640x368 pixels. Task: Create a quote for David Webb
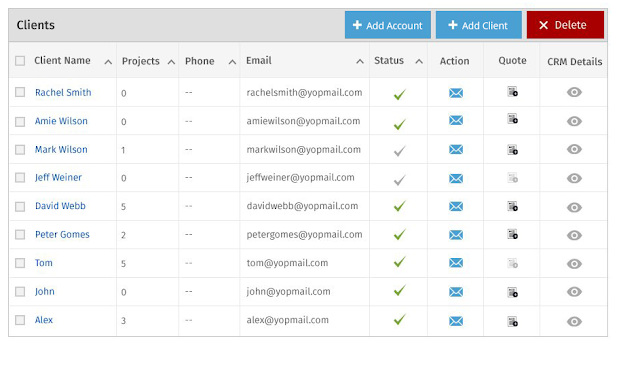tap(513, 206)
